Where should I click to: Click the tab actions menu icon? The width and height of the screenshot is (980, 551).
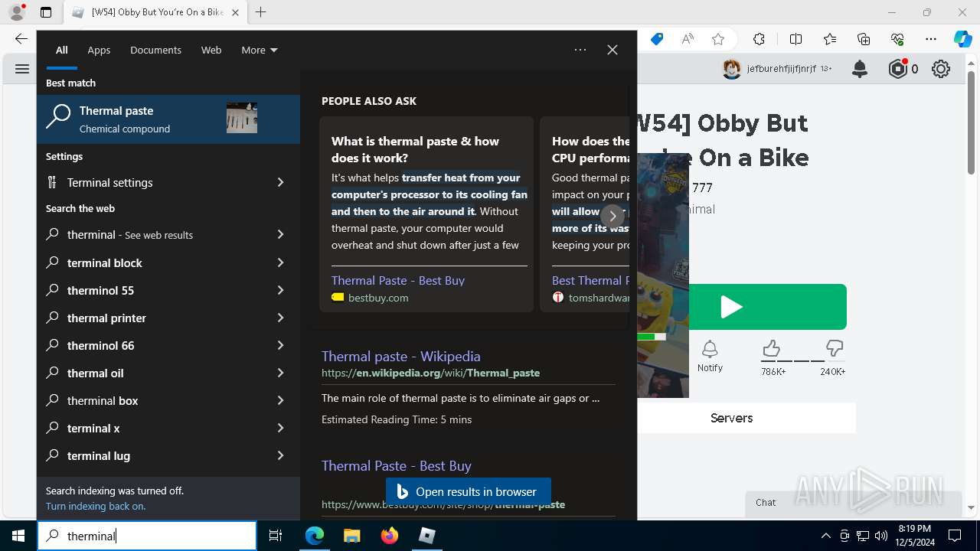tap(46, 12)
